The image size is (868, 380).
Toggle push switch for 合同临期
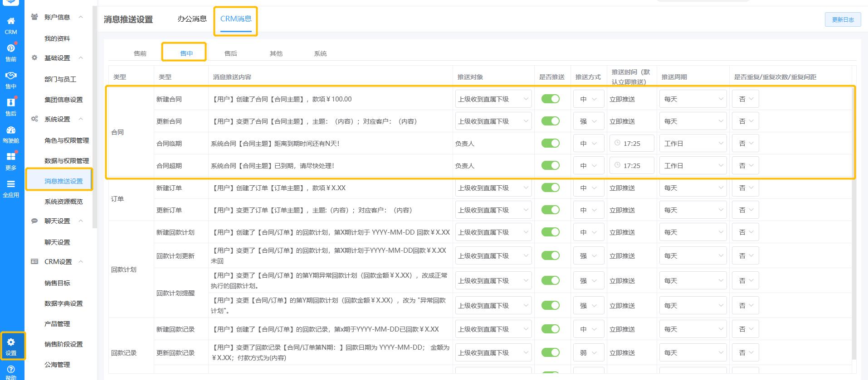click(x=551, y=143)
